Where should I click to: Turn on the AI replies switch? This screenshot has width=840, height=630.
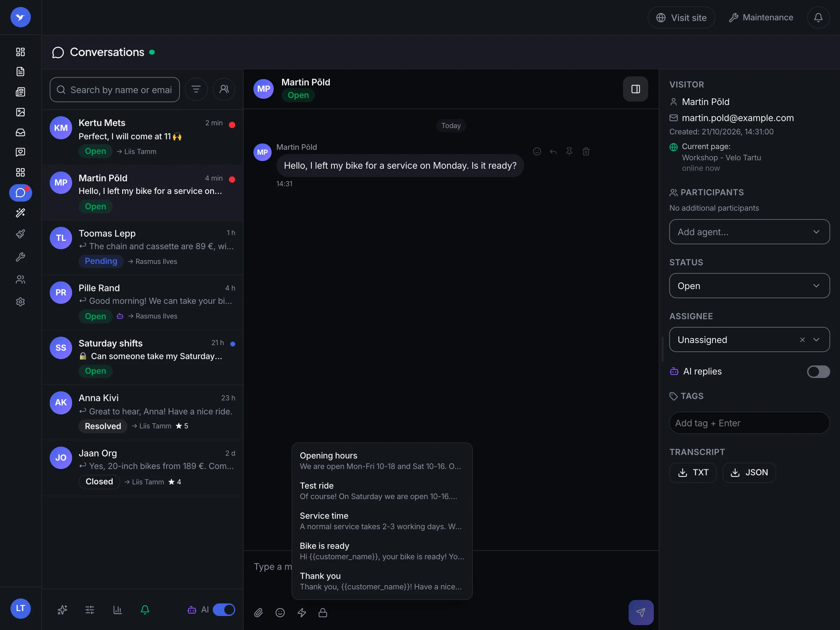tap(818, 371)
